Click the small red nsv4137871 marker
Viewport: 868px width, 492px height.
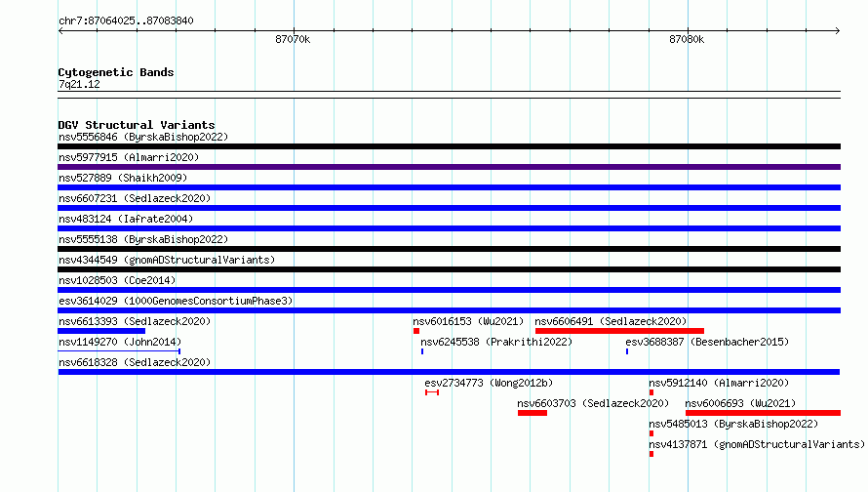651,454
